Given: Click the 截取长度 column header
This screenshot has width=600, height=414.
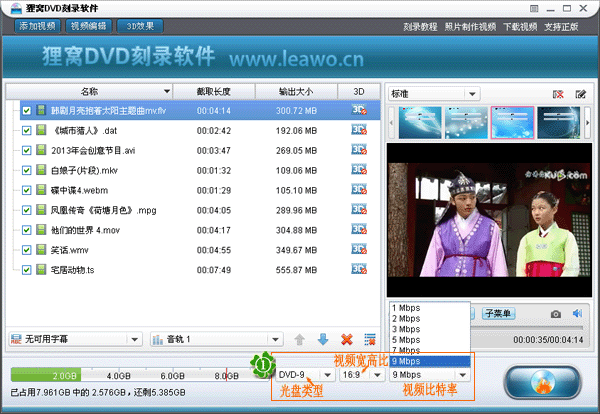Looking at the screenshot, I should 214,91.
